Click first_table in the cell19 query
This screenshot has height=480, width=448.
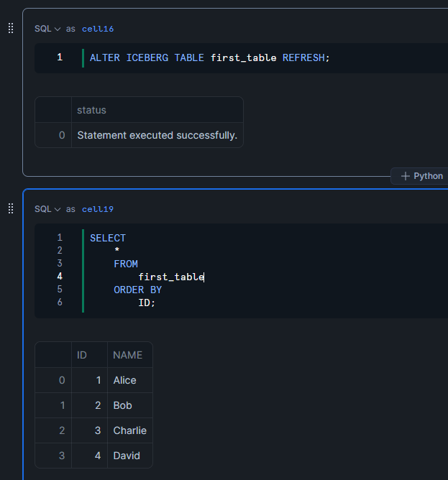pos(171,277)
